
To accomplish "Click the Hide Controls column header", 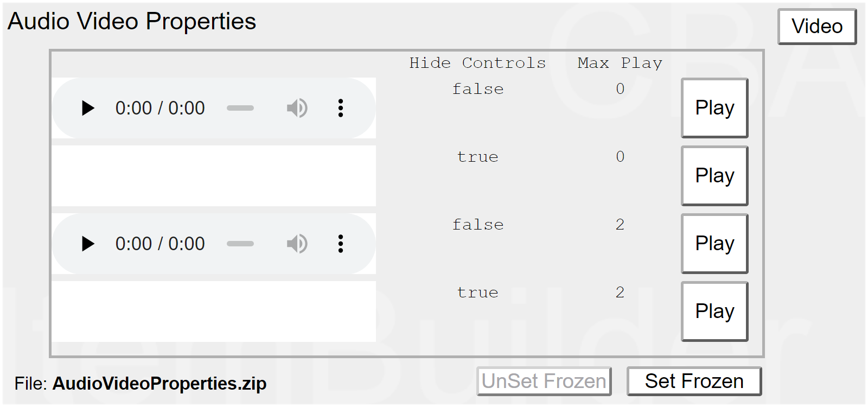I will (477, 63).
